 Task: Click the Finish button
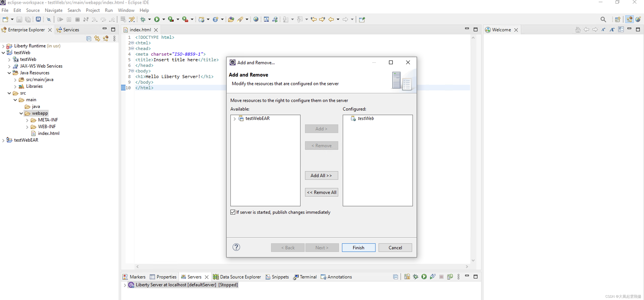click(x=358, y=247)
